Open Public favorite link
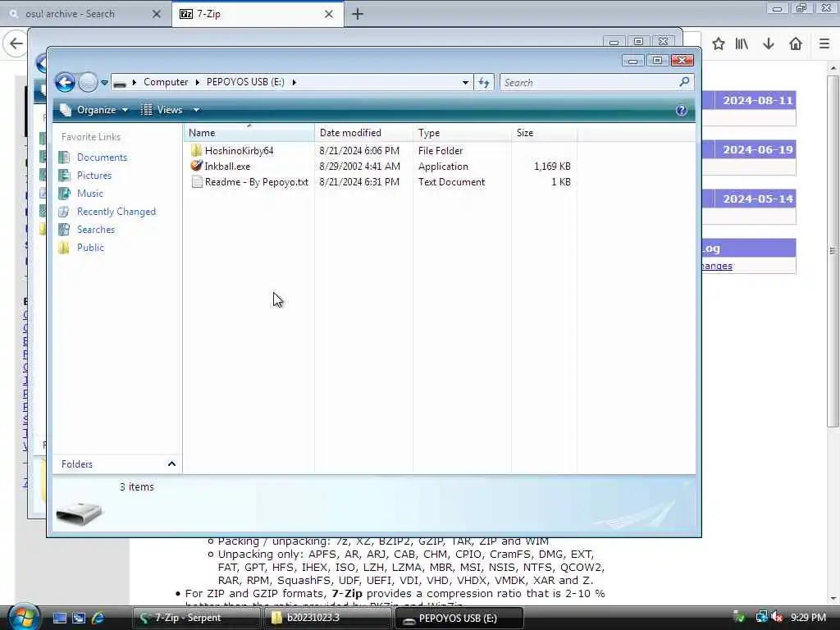Viewport: 840px width, 630px height. (x=90, y=248)
